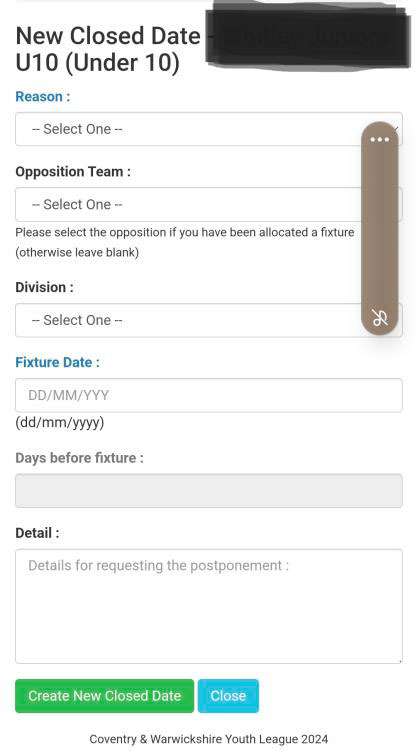Grab the Detail textarea resize handle
The width and height of the screenshot is (417, 751).
[x=399, y=660]
